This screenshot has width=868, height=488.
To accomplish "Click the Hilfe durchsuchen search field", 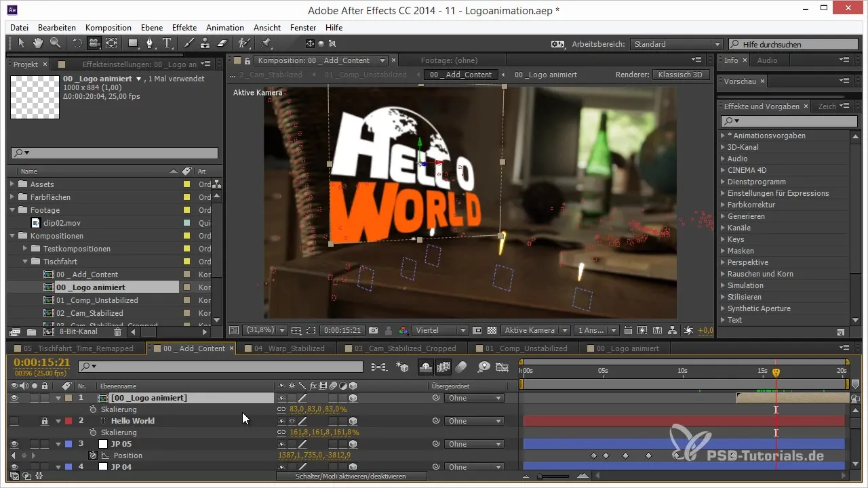I will (791, 44).
